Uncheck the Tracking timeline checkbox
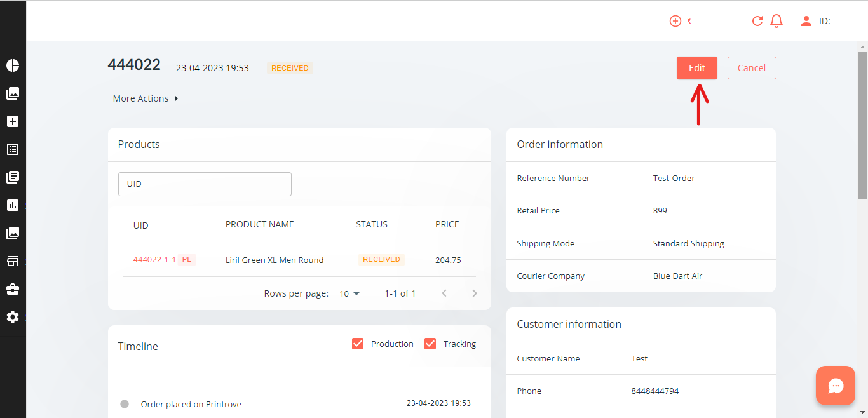The image size is (868, 418). pyautogui.click(x=430, y=344)
